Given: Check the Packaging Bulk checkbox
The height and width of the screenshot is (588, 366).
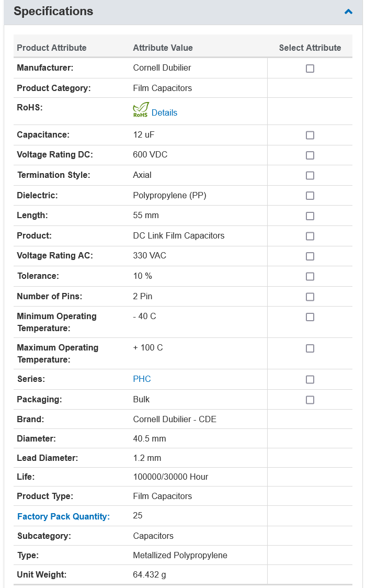Looking at the screenshot, I should pyautogui.click(x=310, y=400).
